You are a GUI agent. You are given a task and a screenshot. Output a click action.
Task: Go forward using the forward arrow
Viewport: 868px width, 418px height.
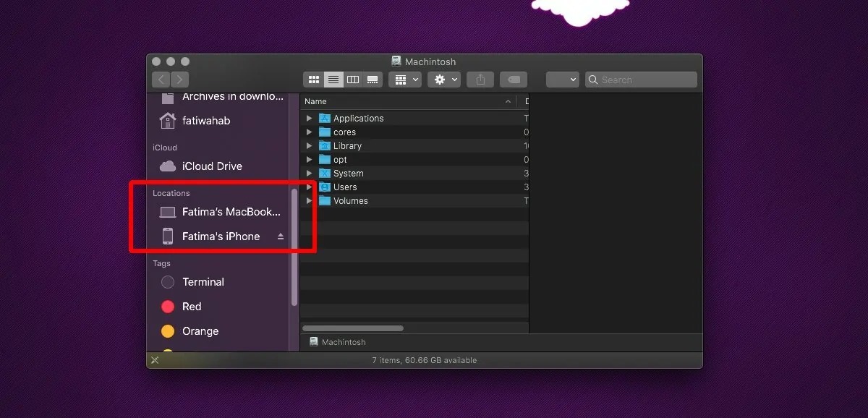179,80
